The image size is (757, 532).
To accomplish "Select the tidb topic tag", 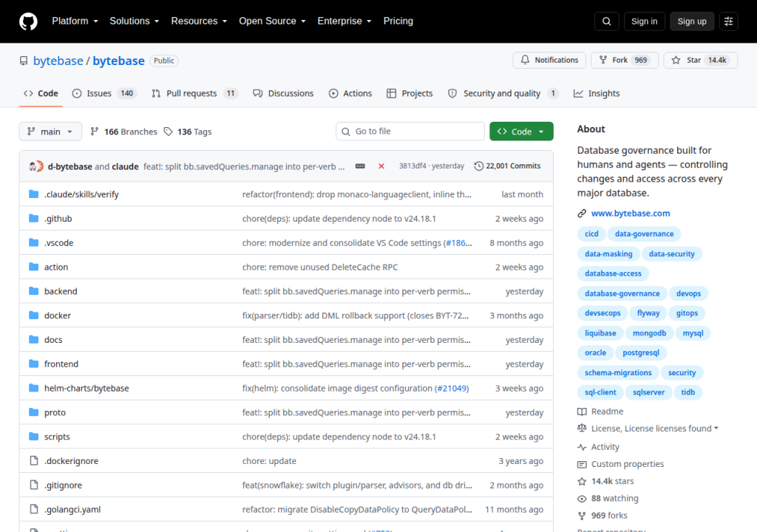I will (x=688, y=392).
